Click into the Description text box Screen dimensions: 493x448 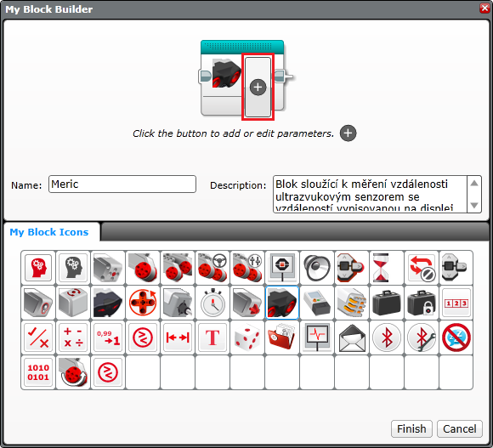click(x=370, y=195)
